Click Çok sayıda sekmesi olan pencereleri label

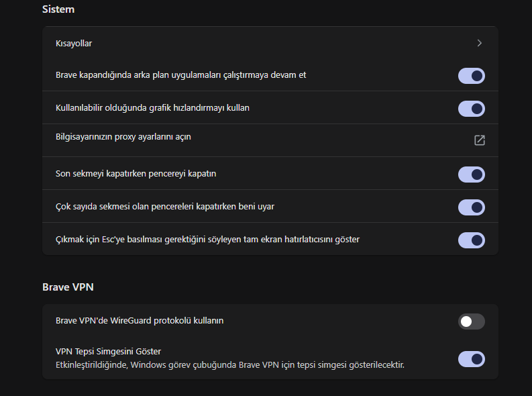pos(165,207)
